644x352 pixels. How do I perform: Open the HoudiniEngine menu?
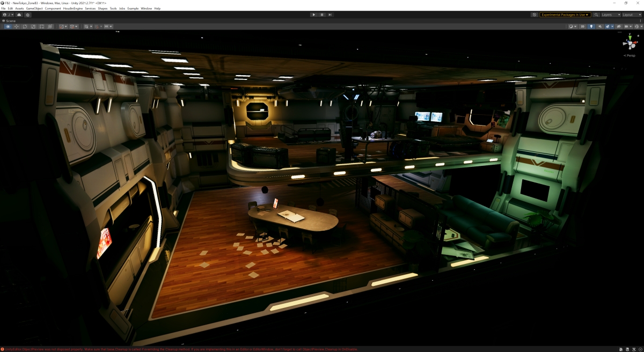[x=72, y=9]
